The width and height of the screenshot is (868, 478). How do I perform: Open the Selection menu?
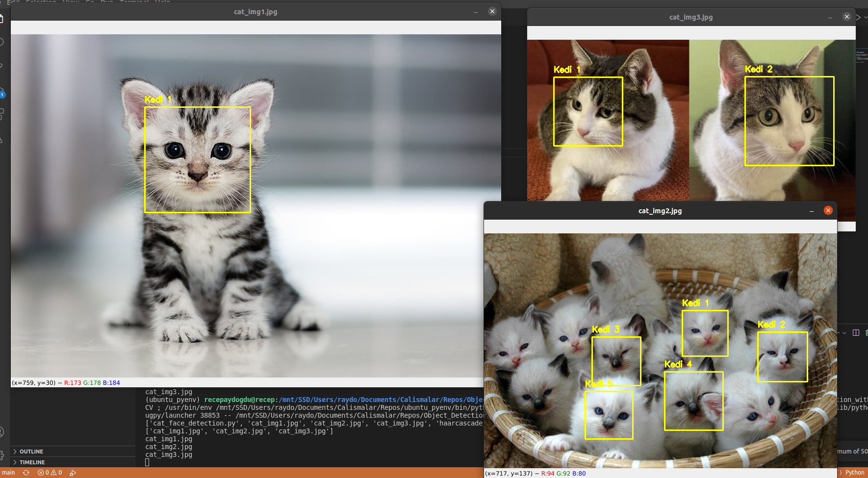coord(41,2)
